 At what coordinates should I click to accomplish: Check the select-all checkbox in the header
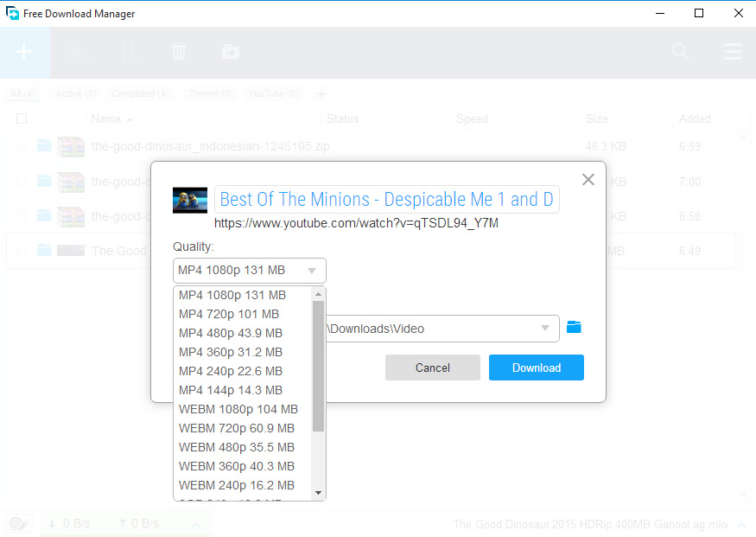pos(21,118)
